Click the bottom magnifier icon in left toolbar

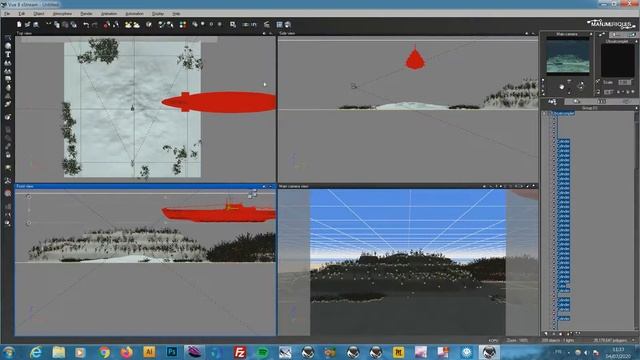tap(8, 223)
